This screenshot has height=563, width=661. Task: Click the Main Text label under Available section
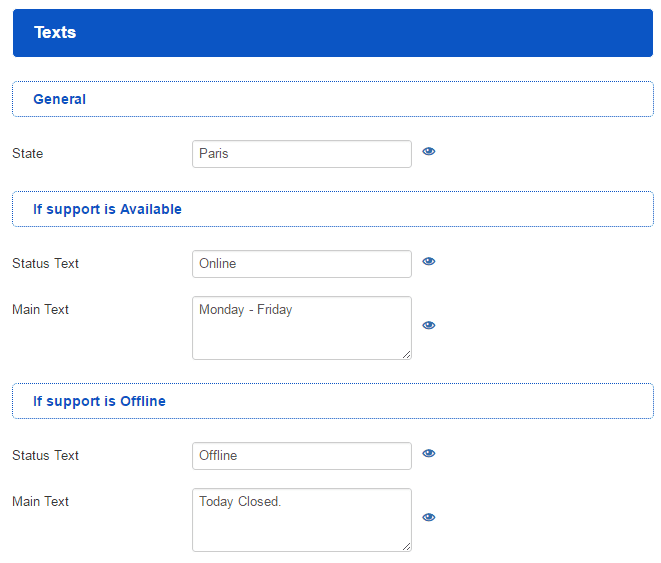(40, 310)
